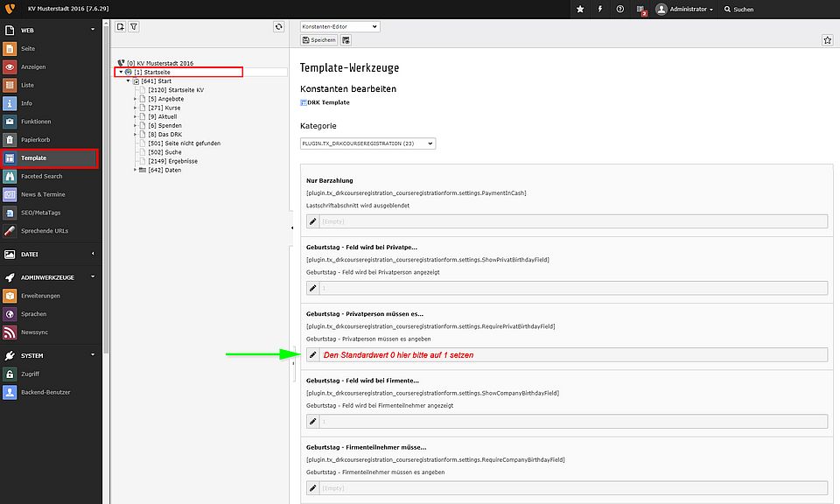Screen dimensions: 840x504
Task: Open the Administrator user menu
Action: (684, 9)
